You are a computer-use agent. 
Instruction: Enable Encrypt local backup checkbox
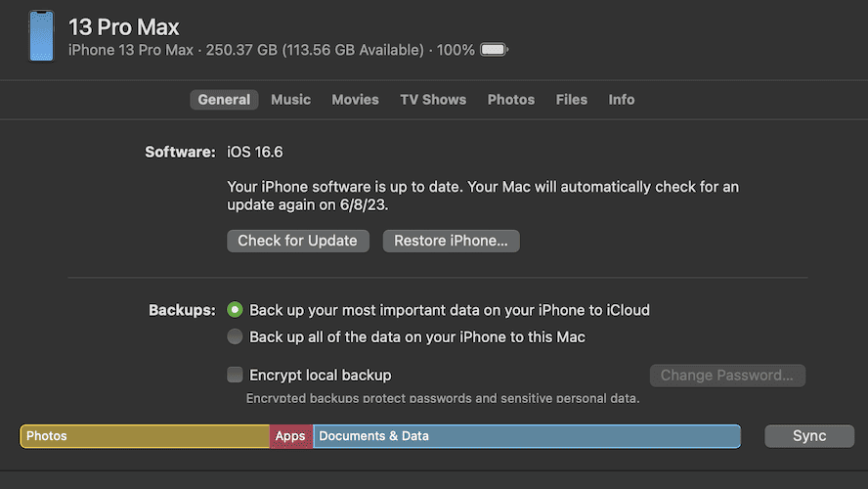click(235, 375)
